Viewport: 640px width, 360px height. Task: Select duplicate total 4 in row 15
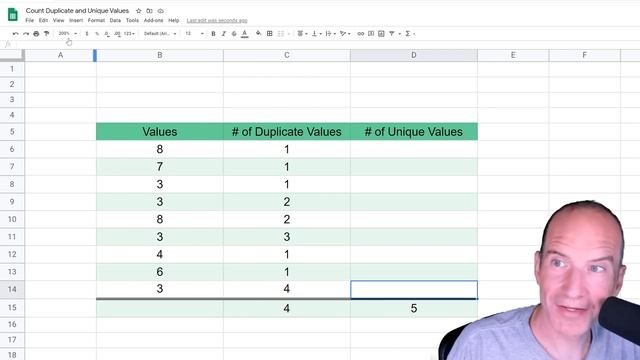pyautogui.click(x=287, y=308)
